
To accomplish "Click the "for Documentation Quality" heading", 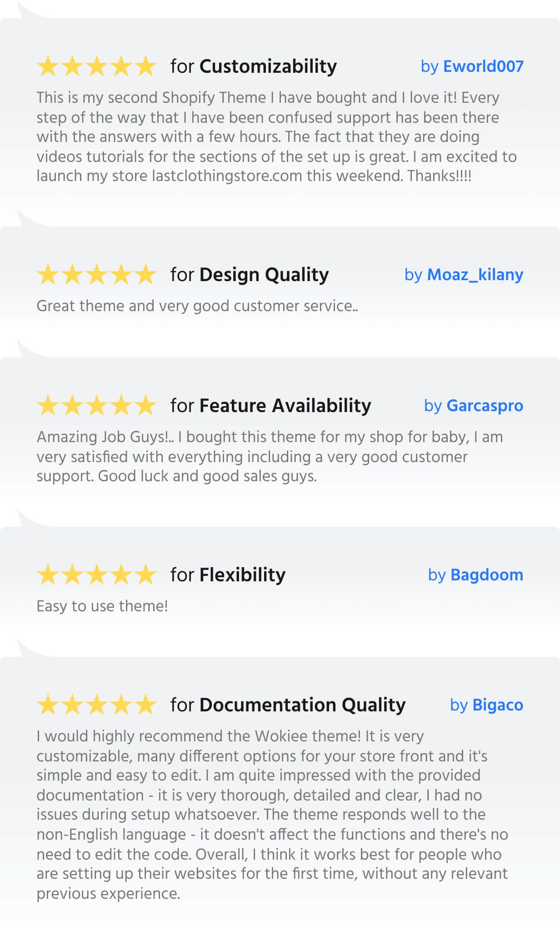I will click(288, 705).
